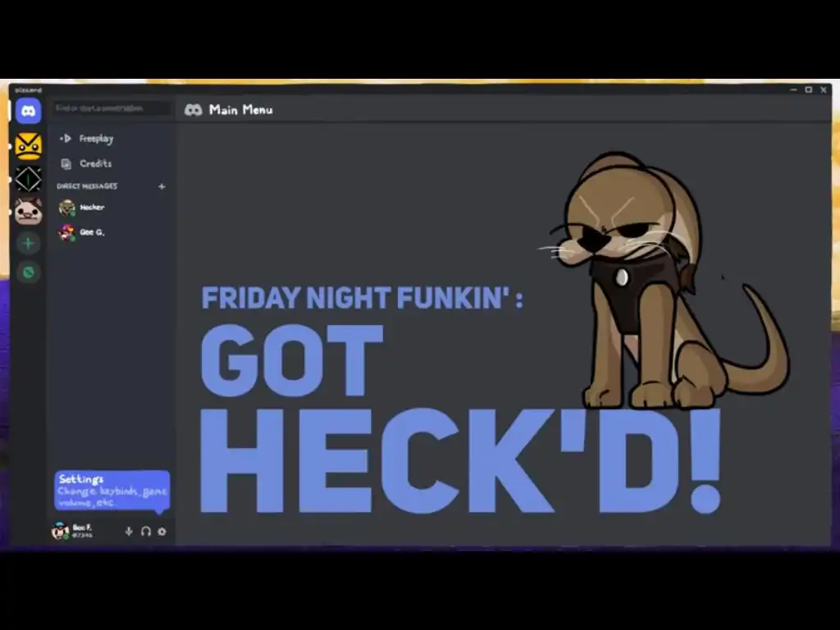Image resolution: width=840 pixels, height=630 pixels.
Task: Click the Discord logo beside Main Menu
Action: pyautogui.click(x=194, y=110)
